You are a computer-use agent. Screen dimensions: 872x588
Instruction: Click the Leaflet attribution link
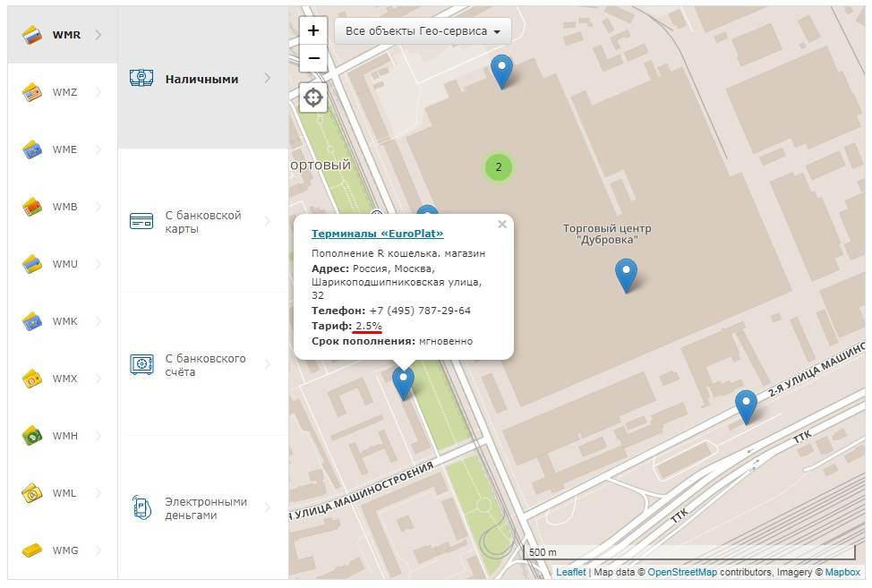pyautogui.click(x=571, y=573)
